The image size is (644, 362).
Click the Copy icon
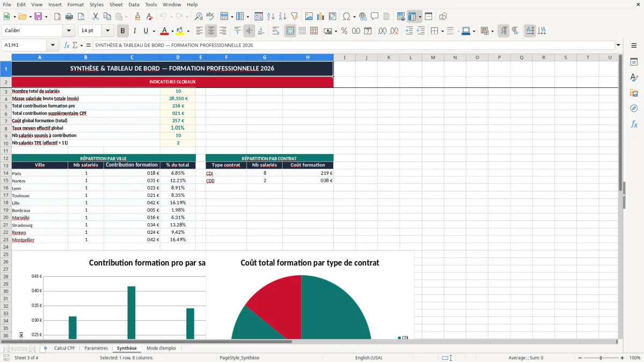pos(107,17)
